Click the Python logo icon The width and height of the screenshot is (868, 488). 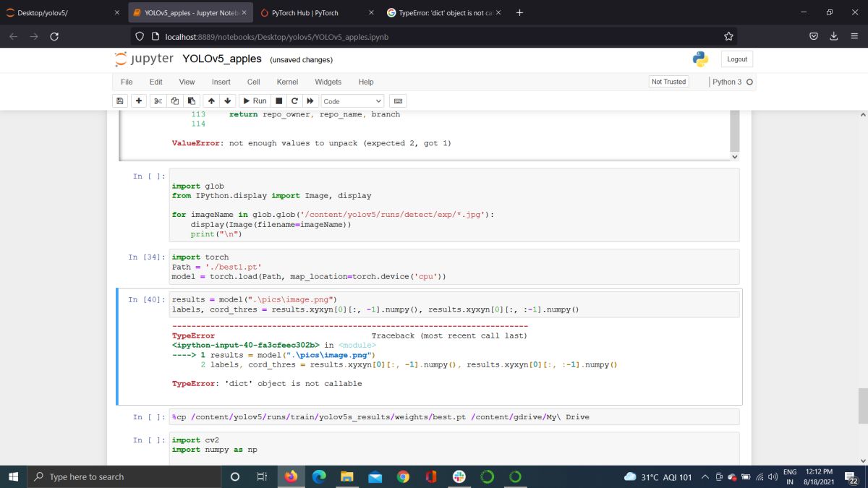pyautogui.click(x=699, y=59)
